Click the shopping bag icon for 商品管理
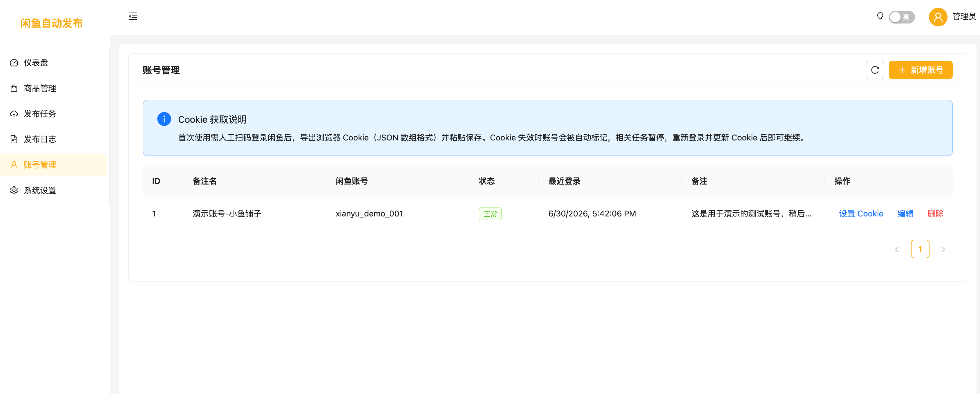 tap(14, 88)
